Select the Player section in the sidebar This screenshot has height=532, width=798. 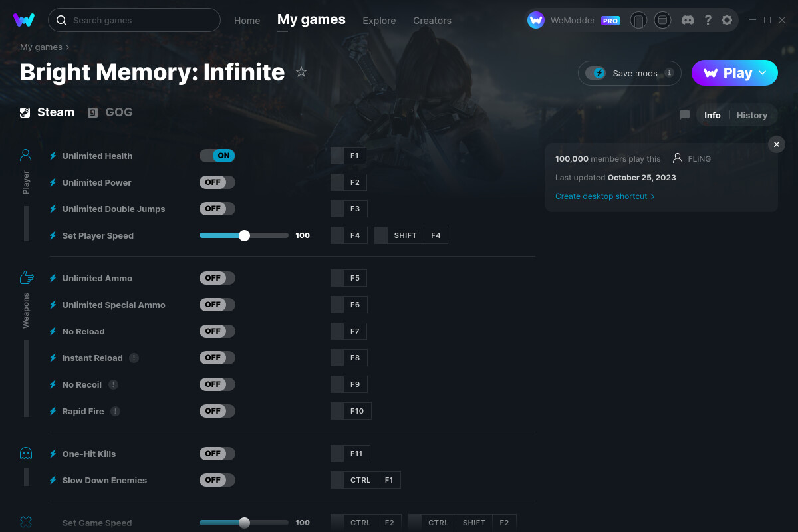tap(25, 154)
